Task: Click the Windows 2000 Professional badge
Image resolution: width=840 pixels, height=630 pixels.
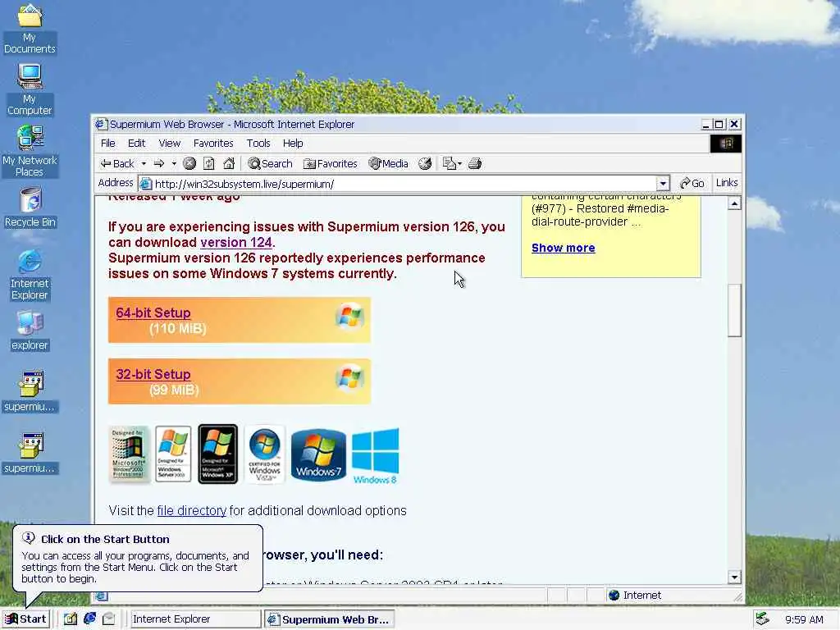Action: tap(129, 454)
